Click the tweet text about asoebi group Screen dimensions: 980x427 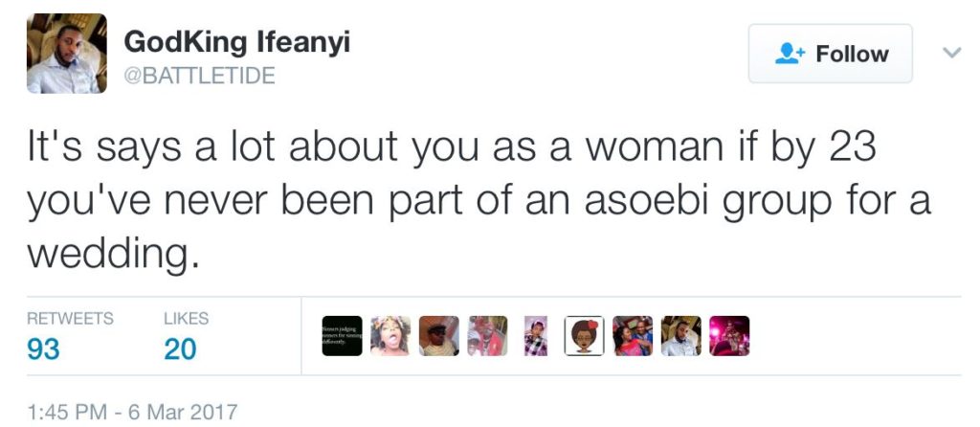click(x=479, y=201)
